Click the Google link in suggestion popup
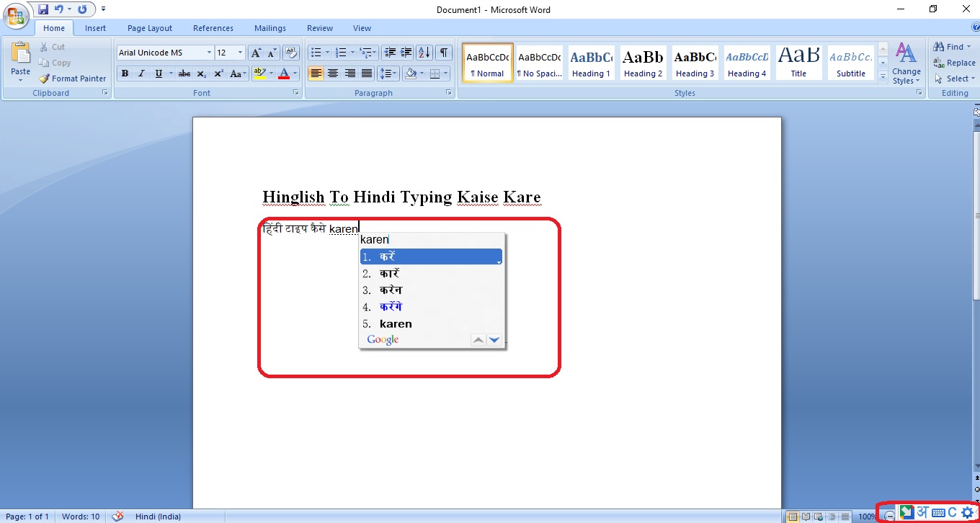 point(382,339)
